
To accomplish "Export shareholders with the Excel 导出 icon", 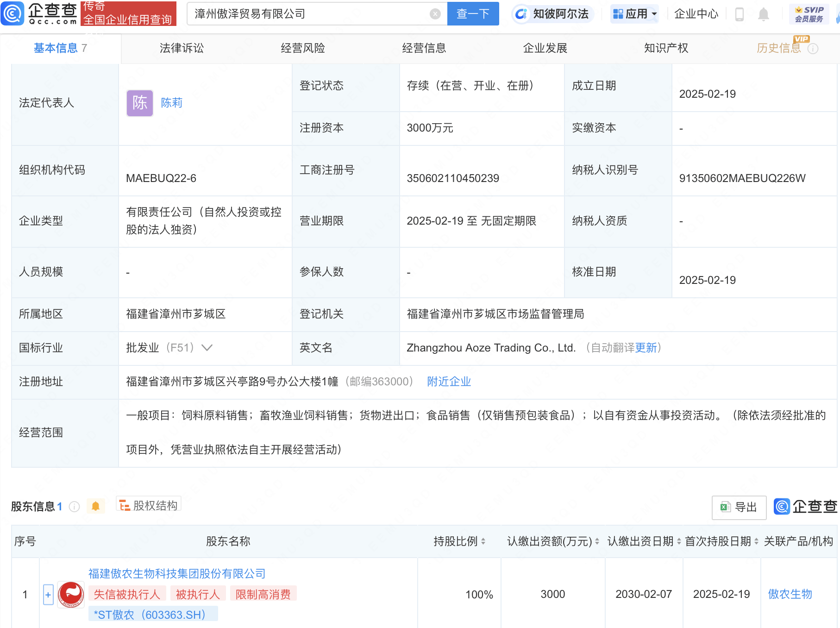I will pos(738,508).
